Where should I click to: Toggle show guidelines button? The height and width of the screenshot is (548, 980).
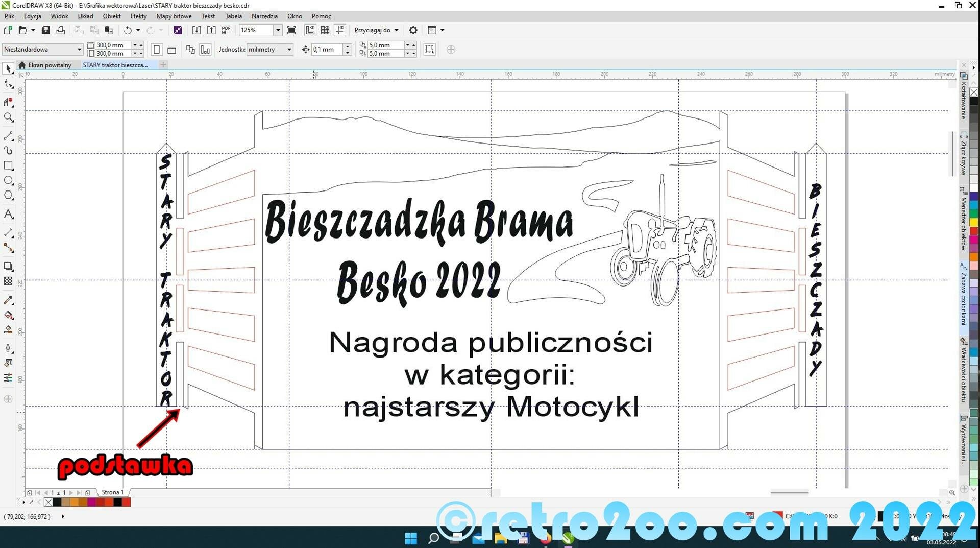pos(340,30)
